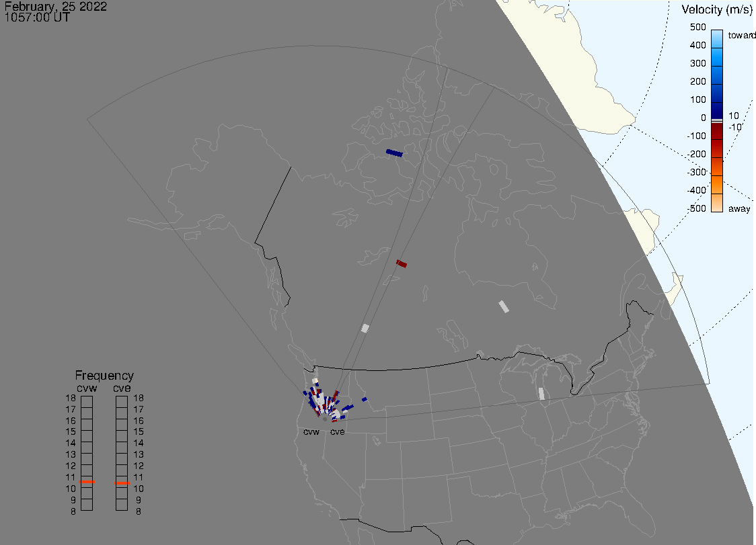
Task: Click the 18 label left of cvw bar
Action: pyautogui.click(x=71, y=398)
